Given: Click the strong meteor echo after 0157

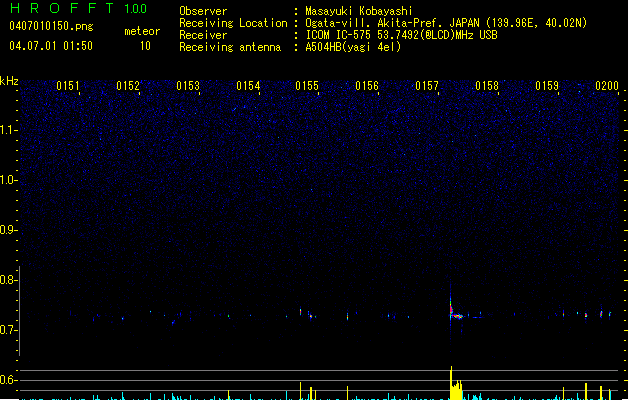Looking at the screenshot, I should pos(455,312).
